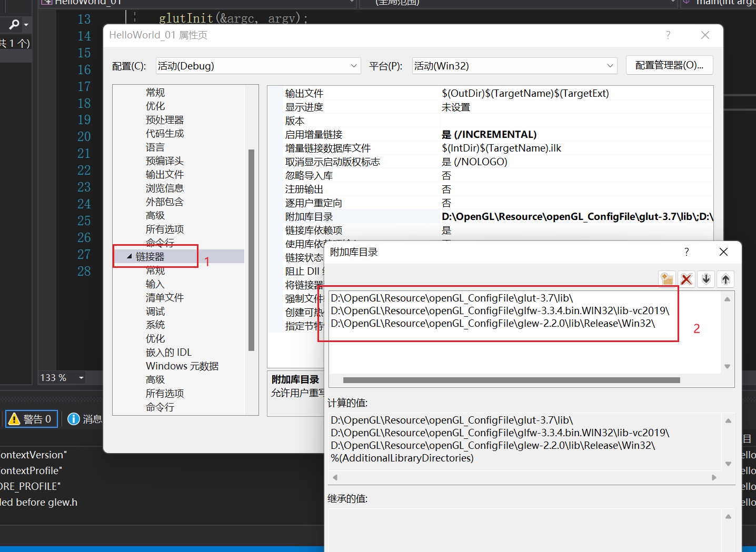The width and height of the screenshot is (756, 552).
Task: Select 代码生成 in the tree
Action: pyautogui.click(x=165, y=134)
